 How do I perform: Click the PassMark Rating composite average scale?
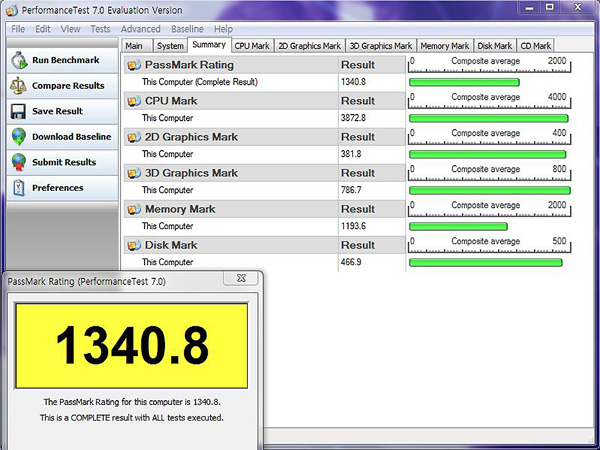click(489, 64)
